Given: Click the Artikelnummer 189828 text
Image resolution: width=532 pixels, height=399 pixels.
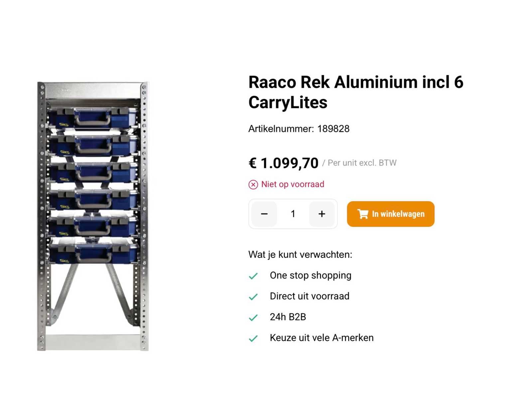Looking at the screenshot, I should point(299,129).
